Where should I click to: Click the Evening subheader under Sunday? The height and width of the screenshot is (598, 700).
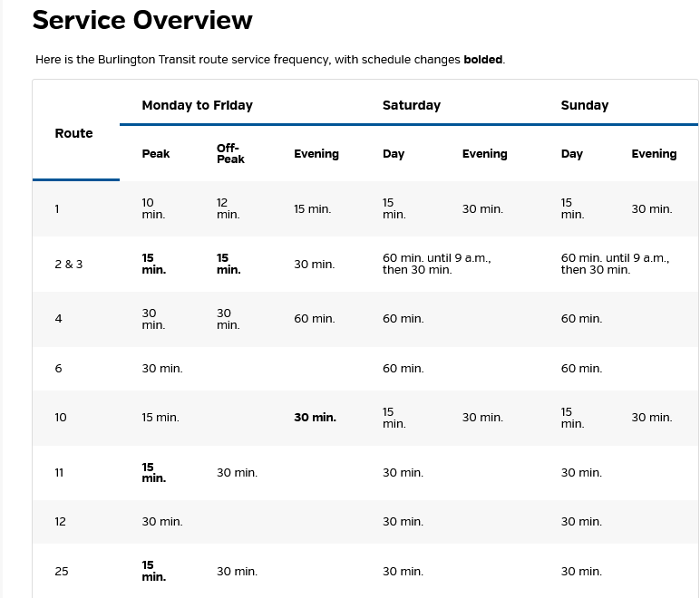[x=654, y=154]
